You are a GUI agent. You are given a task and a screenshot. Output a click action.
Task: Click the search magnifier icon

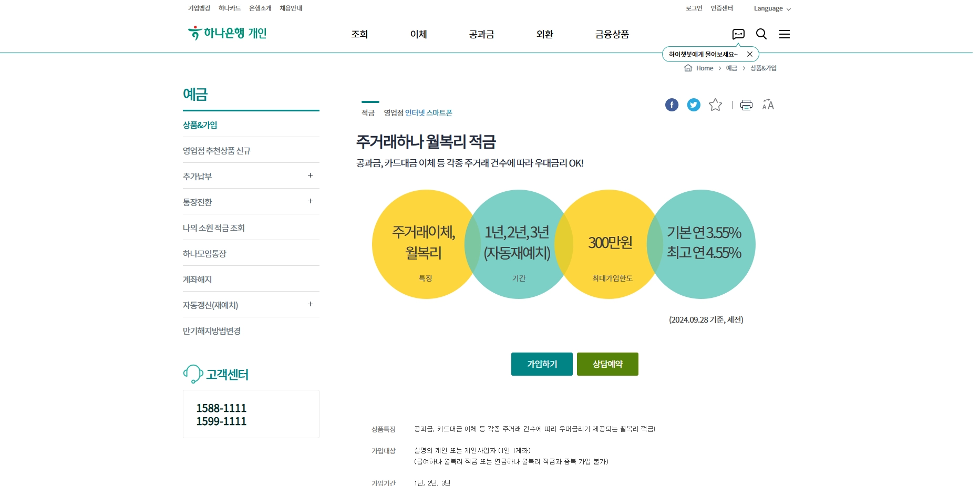tap(761, 34)
